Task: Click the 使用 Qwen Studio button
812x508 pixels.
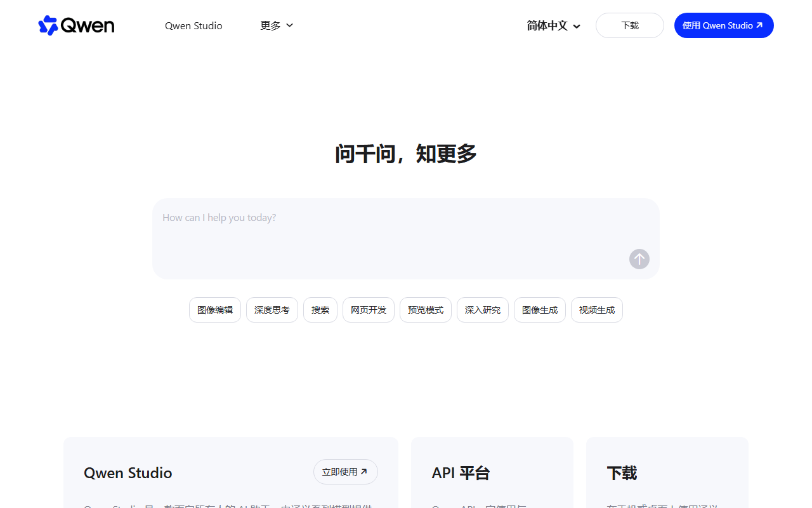Action: coord(724,25)
